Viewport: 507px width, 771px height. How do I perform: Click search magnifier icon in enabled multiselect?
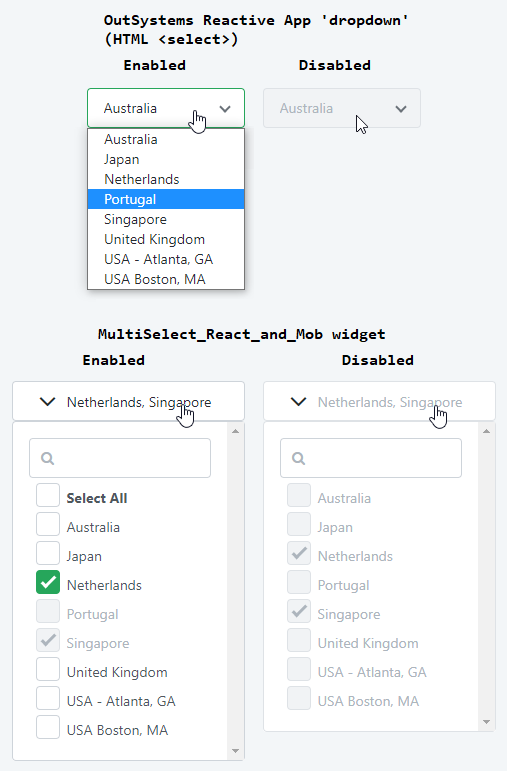[x=48, y=458]
